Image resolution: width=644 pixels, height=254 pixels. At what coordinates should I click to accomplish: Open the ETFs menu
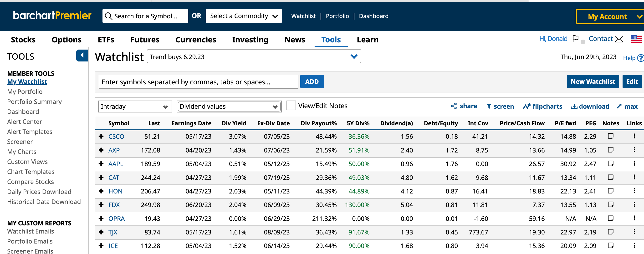pyautogui.click(x=106, y=40)
